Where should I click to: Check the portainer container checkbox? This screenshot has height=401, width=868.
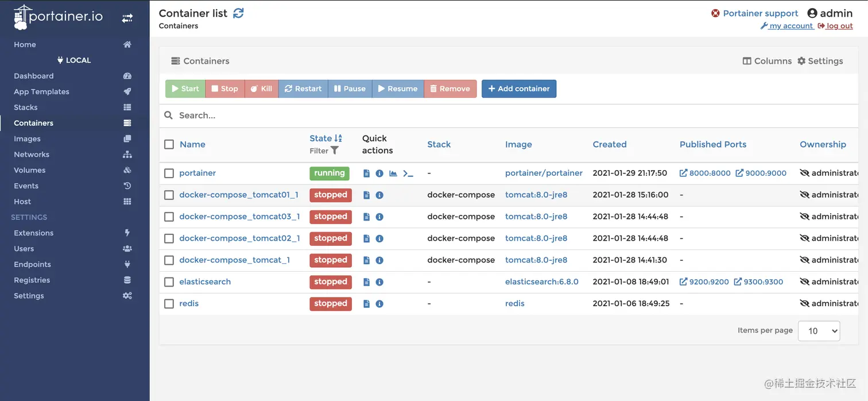[x=169, y=173]
